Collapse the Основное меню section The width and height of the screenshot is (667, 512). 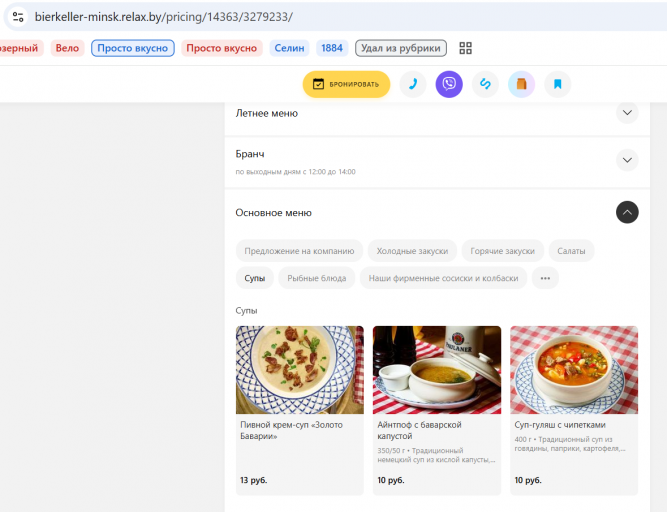click(x=627, y=212)
